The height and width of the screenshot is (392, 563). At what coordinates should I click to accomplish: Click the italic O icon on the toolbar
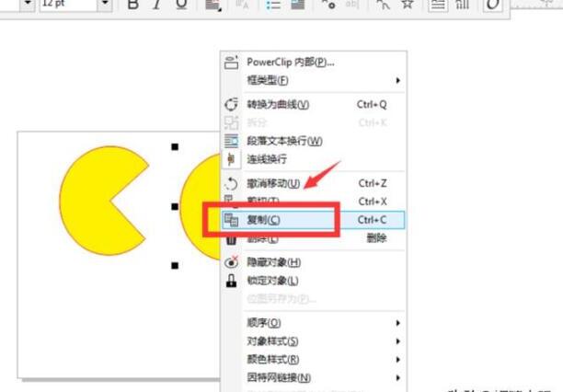pyautogui.click(x=493, y=5)
